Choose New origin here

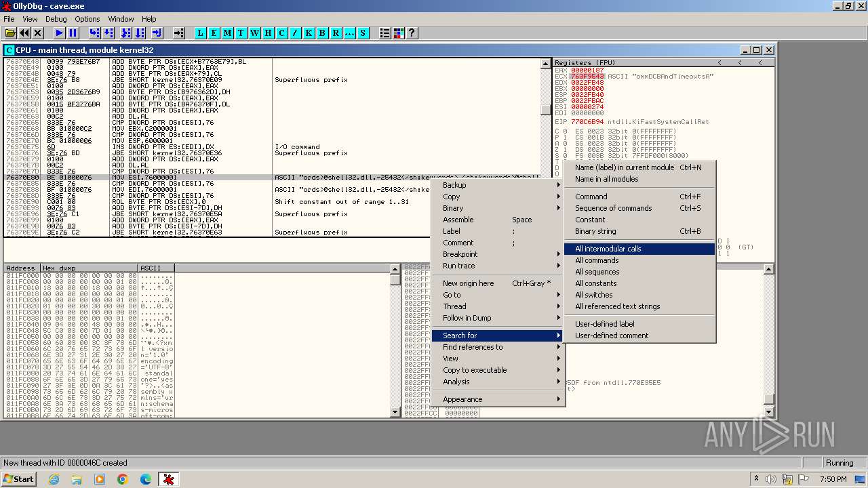pos(498,283)
